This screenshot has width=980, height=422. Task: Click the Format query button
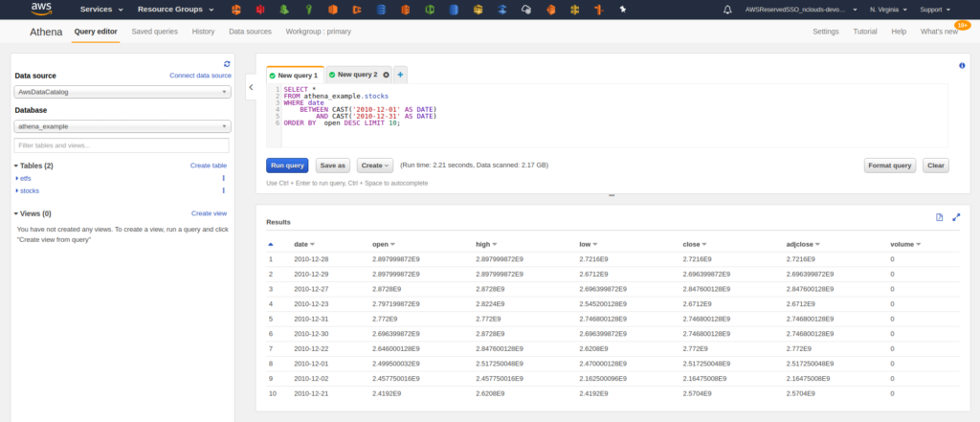click(x=890, y=166)
